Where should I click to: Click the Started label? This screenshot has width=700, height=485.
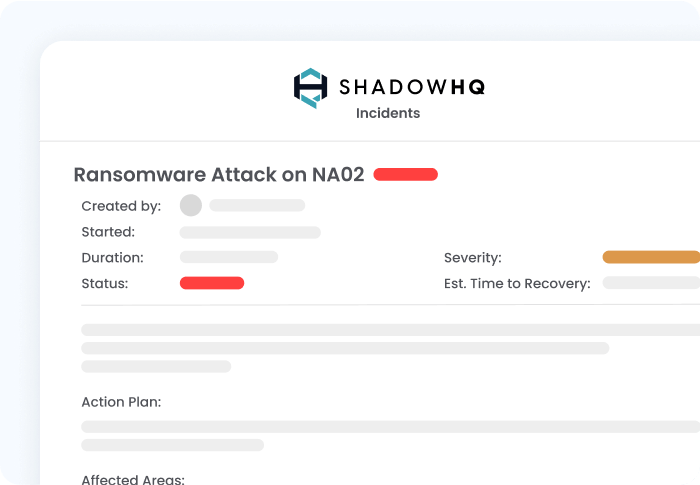tap(108, 232)
